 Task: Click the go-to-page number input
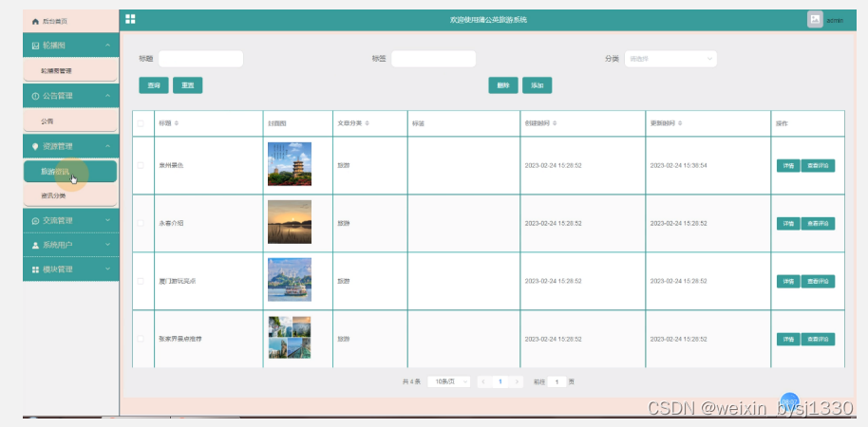[557, 381]
